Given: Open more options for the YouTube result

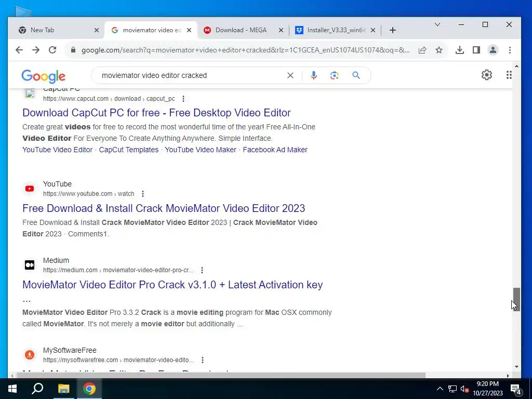Looking at the screenshot, I should [143, 194].
